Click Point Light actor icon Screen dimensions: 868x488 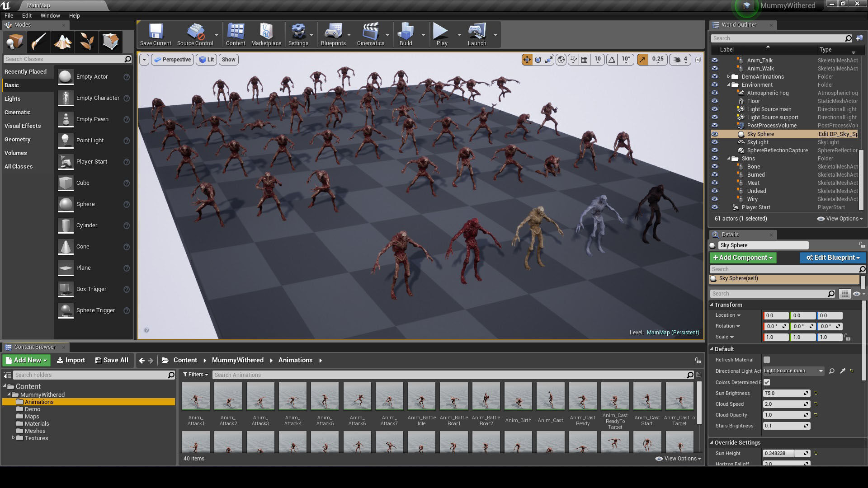click(x=66, y=141)
